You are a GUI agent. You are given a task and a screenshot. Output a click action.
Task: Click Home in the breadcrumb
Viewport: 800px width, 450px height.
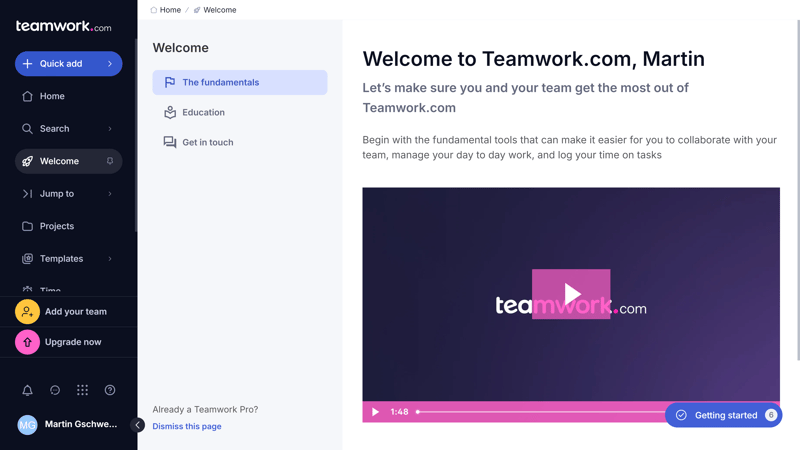170,10
